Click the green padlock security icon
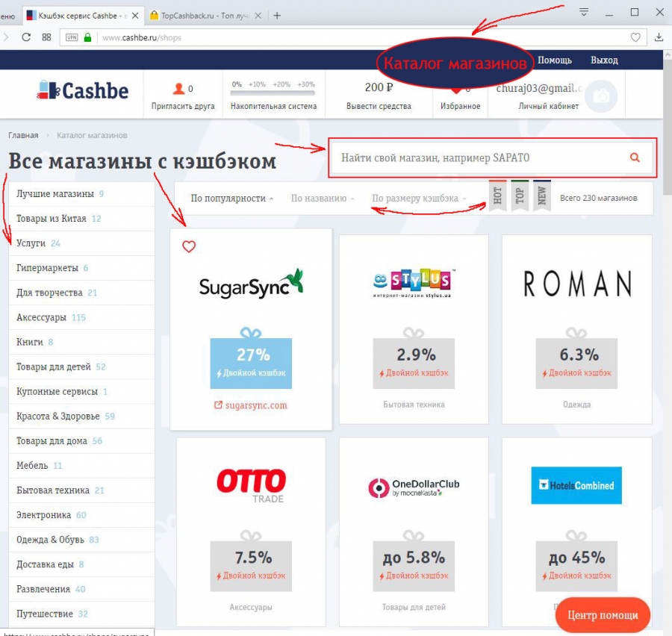The height and width of the screenshot is (636, 672). [x=88, y=37]
